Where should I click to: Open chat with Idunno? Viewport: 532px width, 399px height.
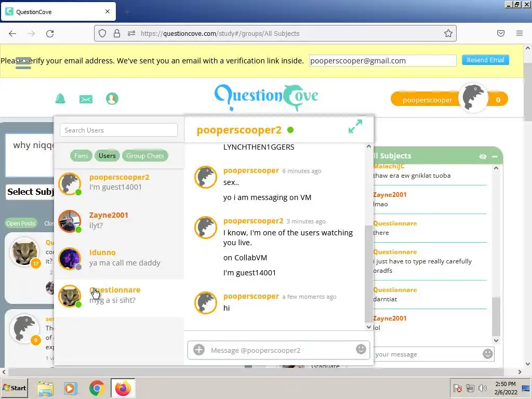point(119,259)
